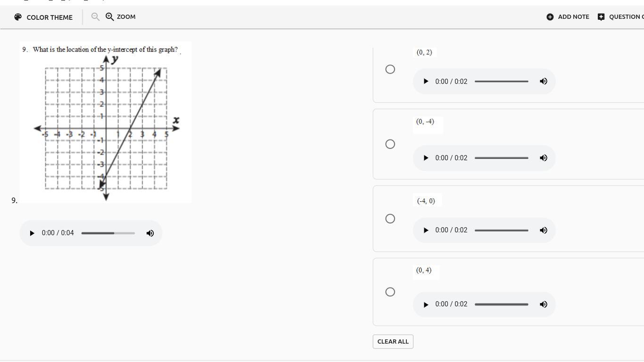This screenshot has width=644, height=362.
Task: Click the y-intercept graph image
Action: [106, 127]
